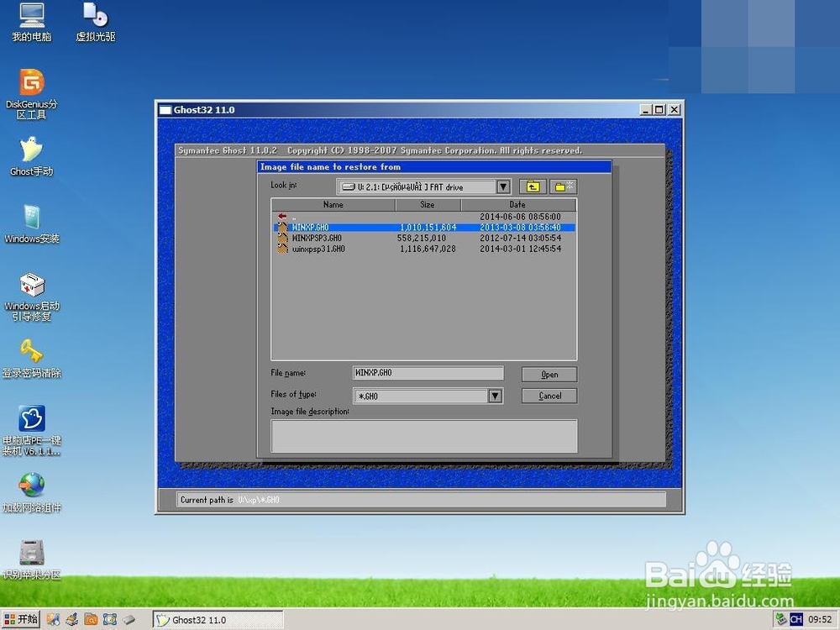Expand the Look in drive dropdown

[x=503, y=186]
